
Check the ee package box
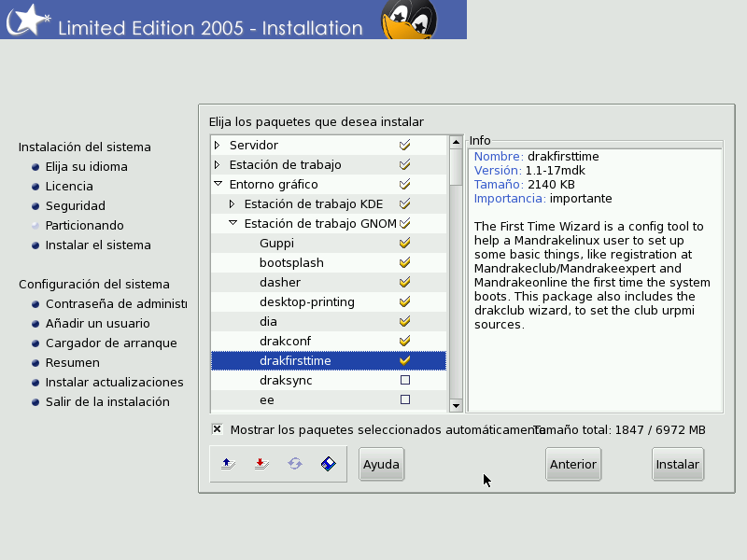[405, 399]
